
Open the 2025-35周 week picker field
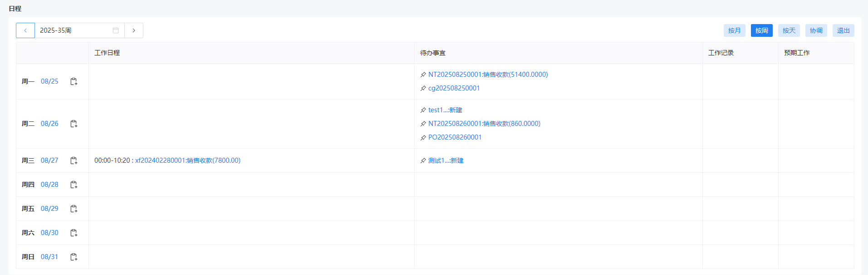73,30
